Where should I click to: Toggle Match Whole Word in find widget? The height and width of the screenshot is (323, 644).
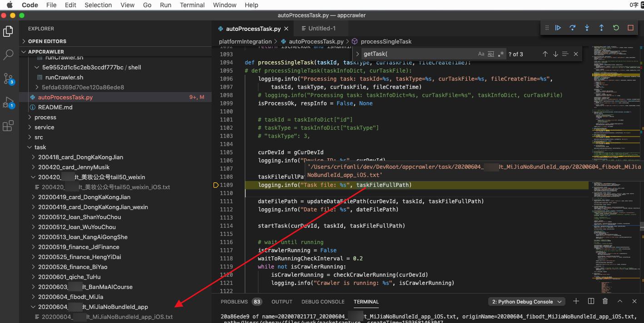[x=491, y=54]
